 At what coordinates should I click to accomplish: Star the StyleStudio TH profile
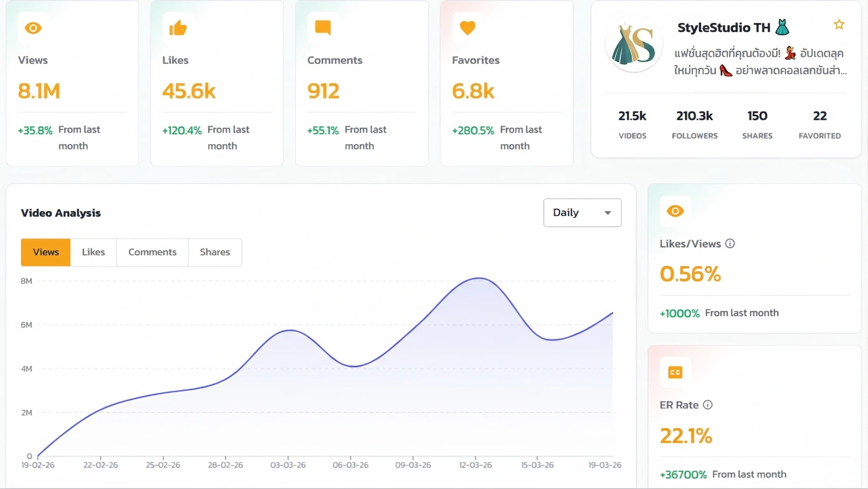pos(839,25)
